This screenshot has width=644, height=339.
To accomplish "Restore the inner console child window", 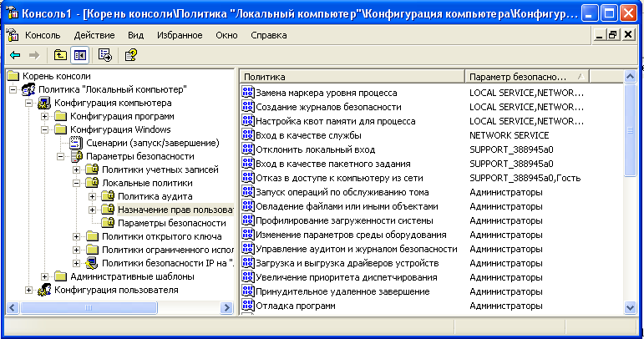I will point(612,35).
